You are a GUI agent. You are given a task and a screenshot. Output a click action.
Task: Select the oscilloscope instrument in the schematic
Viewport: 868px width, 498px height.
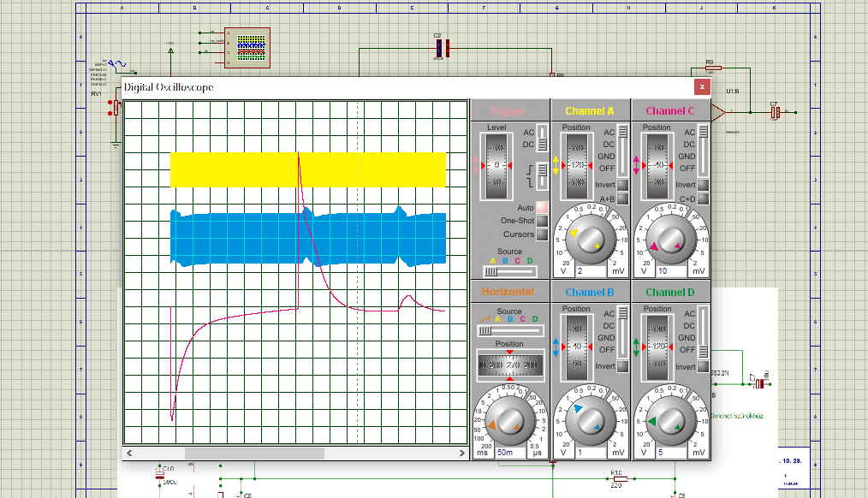pos(247,48)
